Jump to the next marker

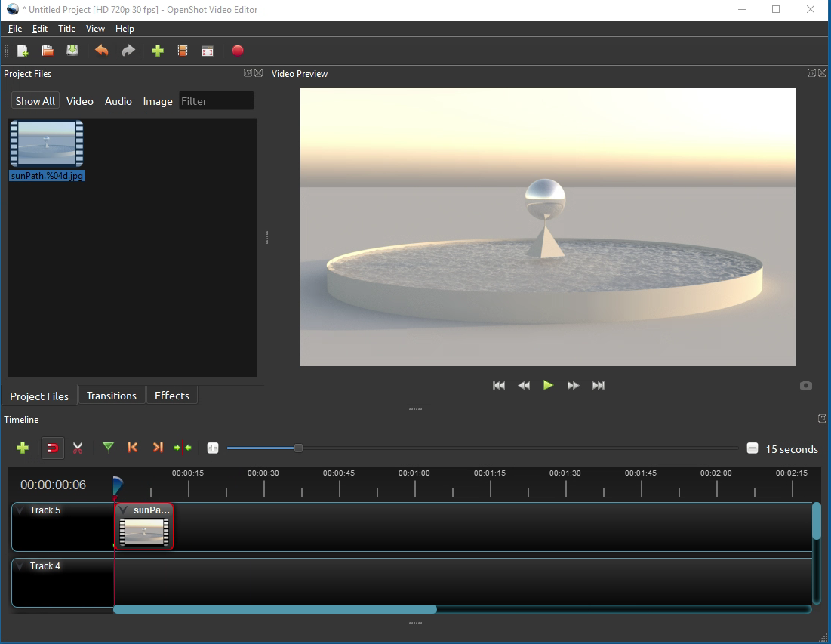coord(158,448)
